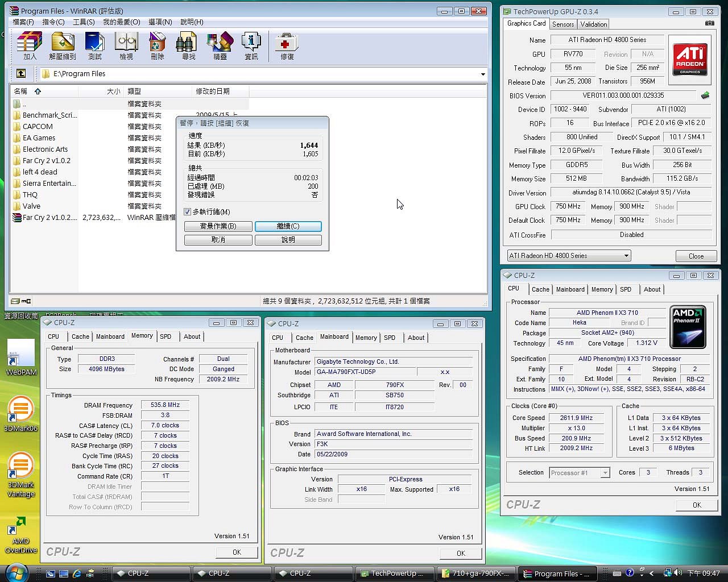Select SPD tab in CPU-Z Memory window
The width and height of the screenshot is (728, 582).
click(166, 336)
